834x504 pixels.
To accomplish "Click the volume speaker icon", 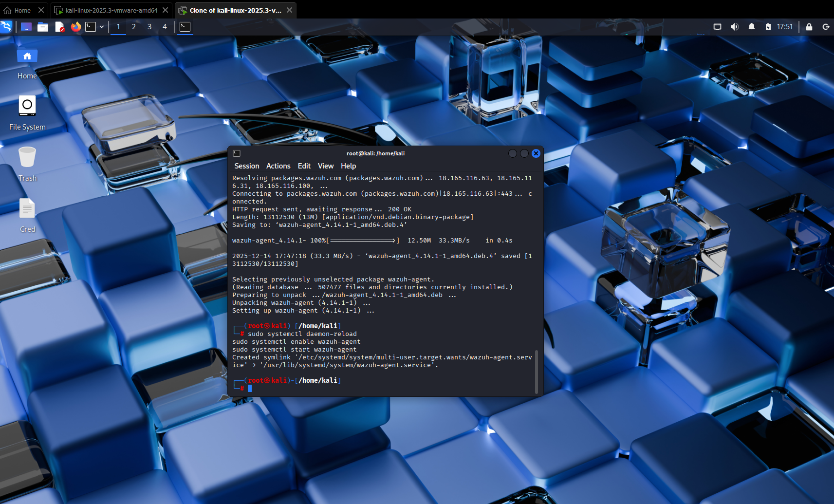I will [735, 27].
